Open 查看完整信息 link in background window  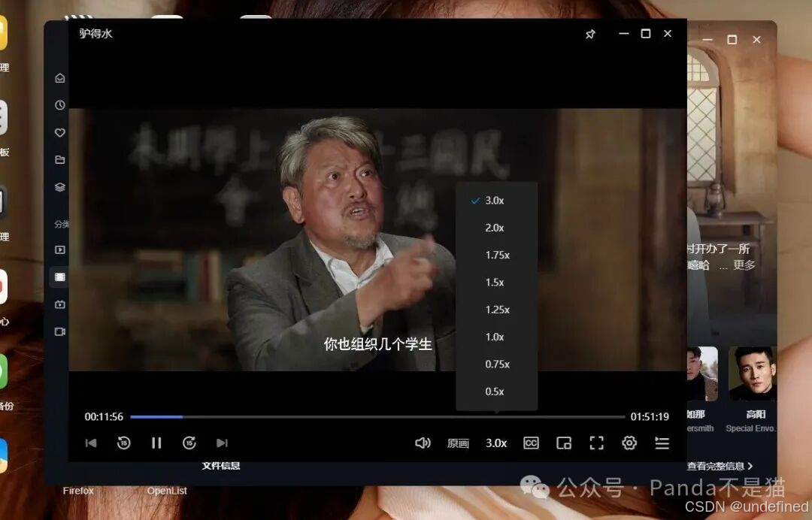[720, 466]
